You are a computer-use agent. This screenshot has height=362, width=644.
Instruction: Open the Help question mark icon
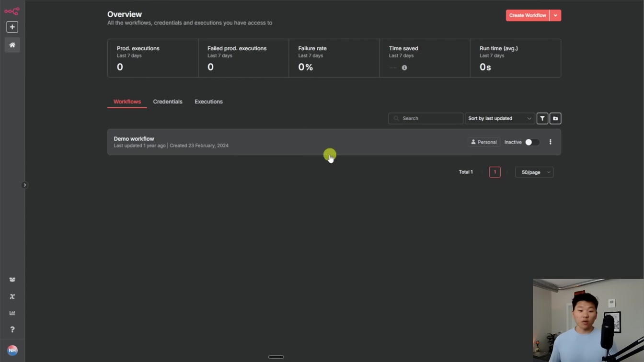coord(12,329)
